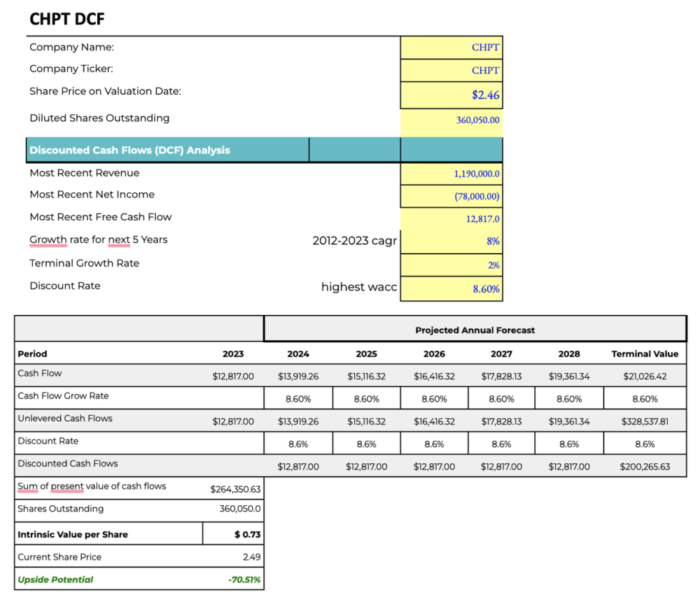The width and height of the screenshot is (700, 601).
Task: Click the Share Price on Valuation Date label
Action: pyautogui.click(x=106, y=92)
